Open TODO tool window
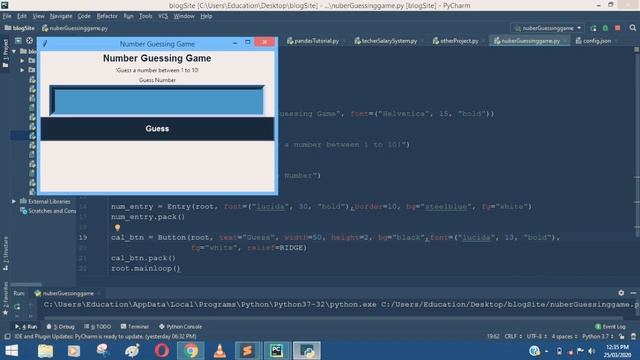 (98, 327)
